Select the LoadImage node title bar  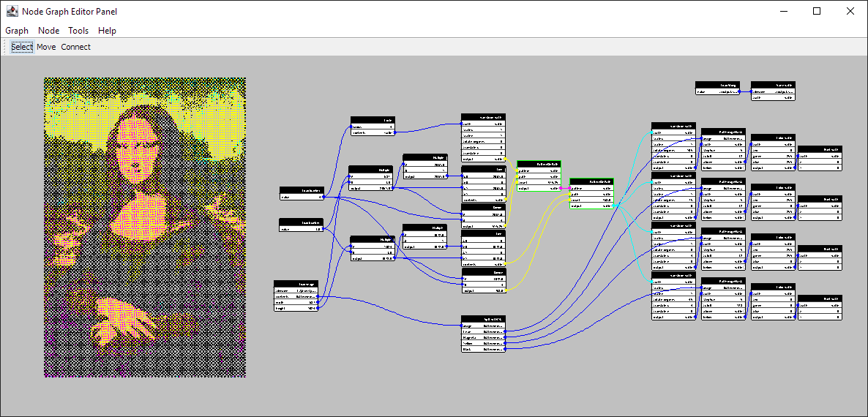click(296, 284)
